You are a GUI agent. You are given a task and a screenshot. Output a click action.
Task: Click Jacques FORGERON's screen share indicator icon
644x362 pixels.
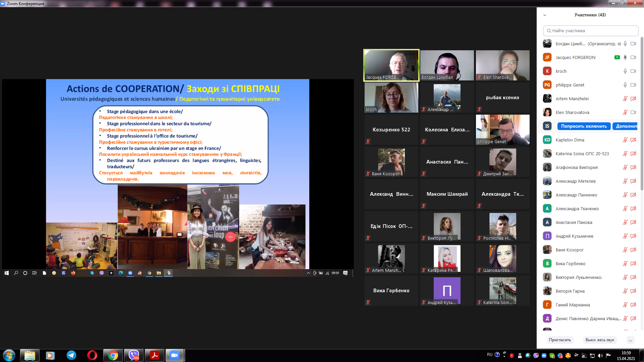point(617,57)
